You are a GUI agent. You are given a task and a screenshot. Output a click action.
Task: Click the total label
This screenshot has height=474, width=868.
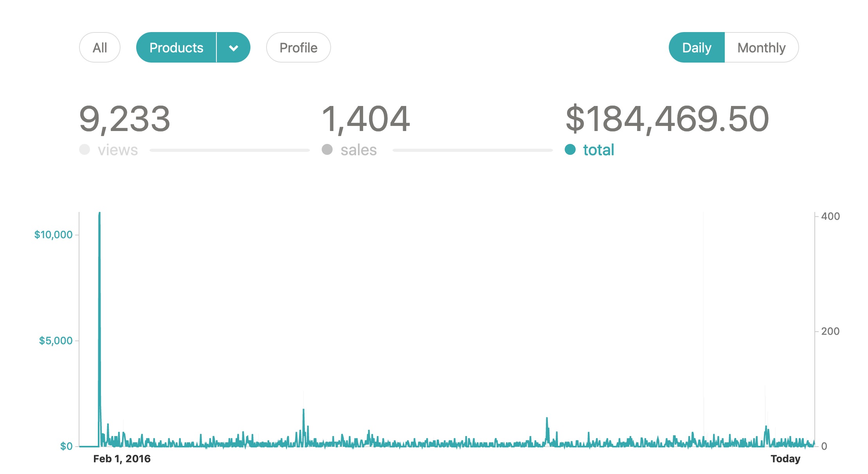(x=599, y=150)
